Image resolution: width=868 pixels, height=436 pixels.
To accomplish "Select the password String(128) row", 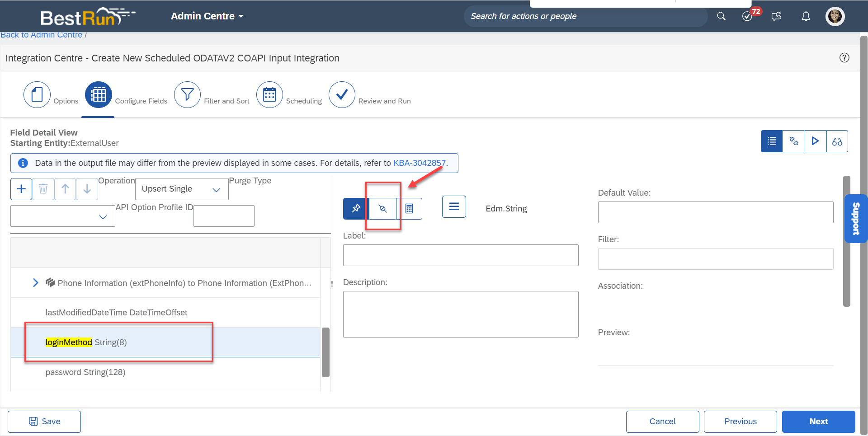I will (165, 372).
